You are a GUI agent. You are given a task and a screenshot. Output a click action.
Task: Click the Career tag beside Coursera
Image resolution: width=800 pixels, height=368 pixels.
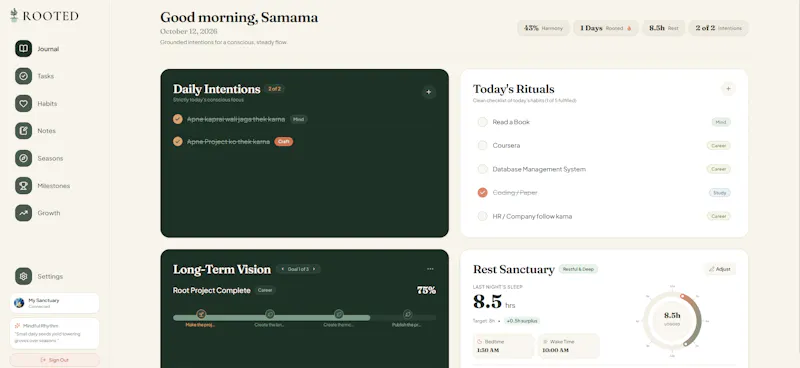click(718, 145)
